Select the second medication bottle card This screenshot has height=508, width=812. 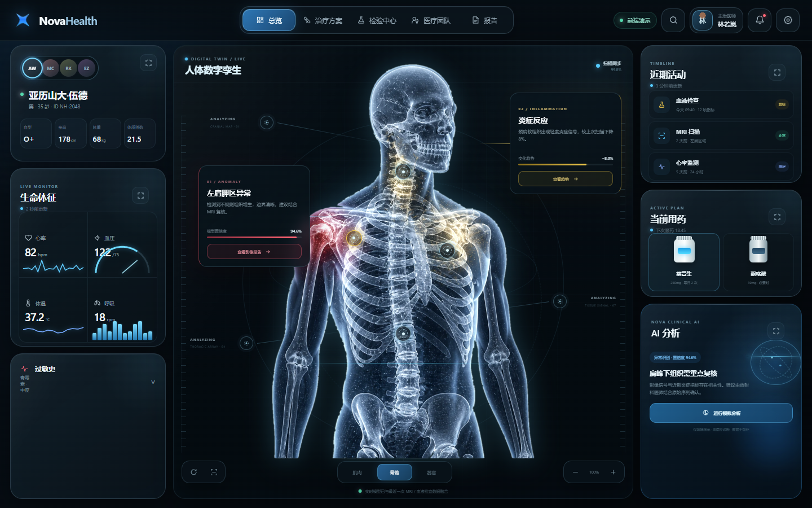[x=758, y=262]
